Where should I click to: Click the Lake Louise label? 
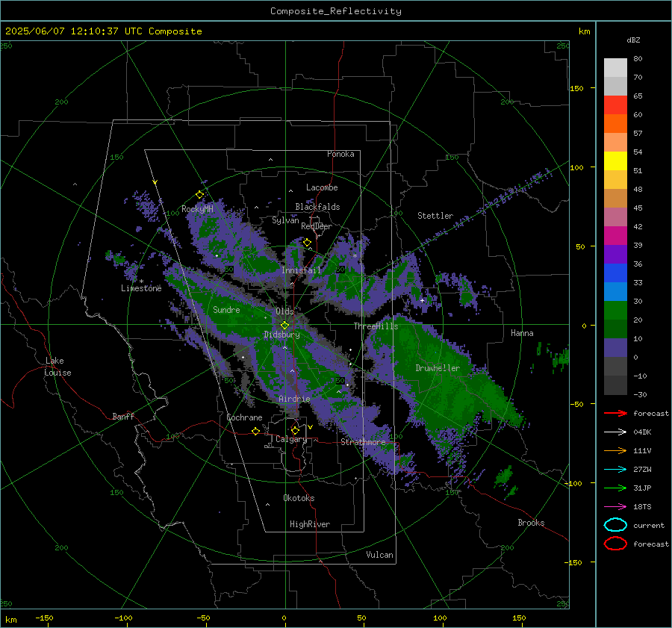pyautogui.click(x=57, y=367)
